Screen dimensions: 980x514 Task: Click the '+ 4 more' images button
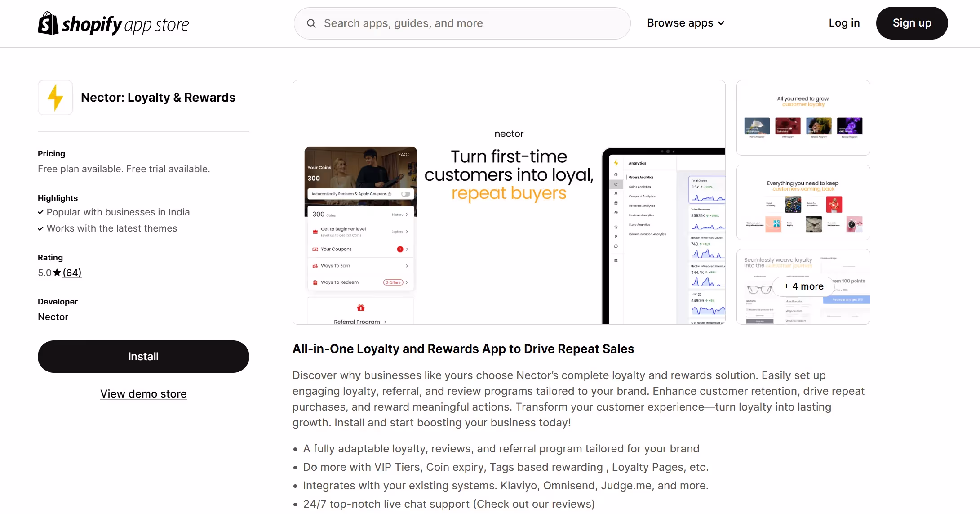point(803,286)
